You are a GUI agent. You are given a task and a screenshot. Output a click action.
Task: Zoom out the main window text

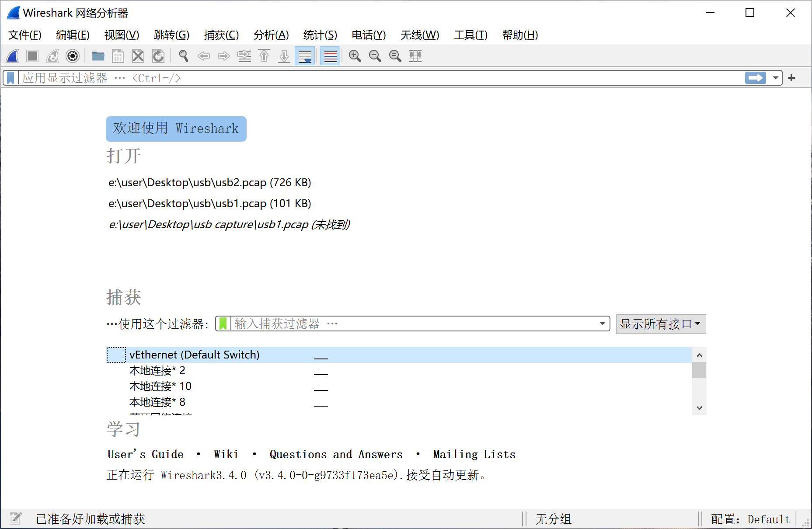[x=375, y=56]
